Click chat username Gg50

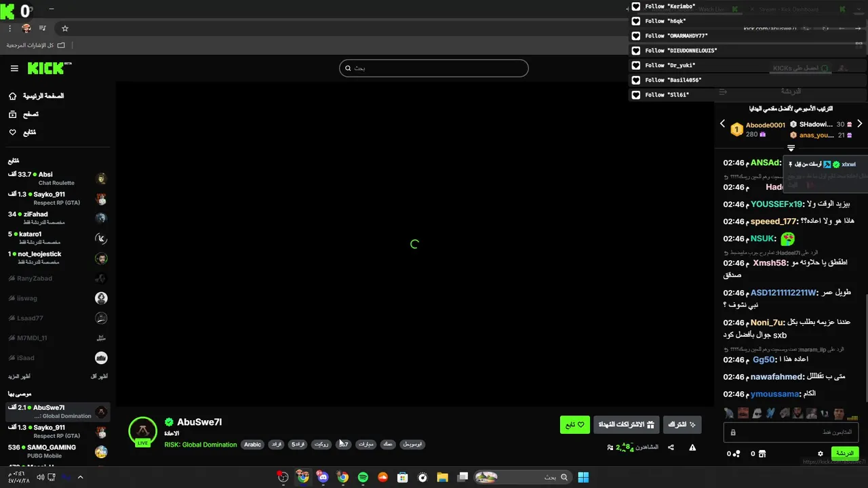[x=764, y=360]
